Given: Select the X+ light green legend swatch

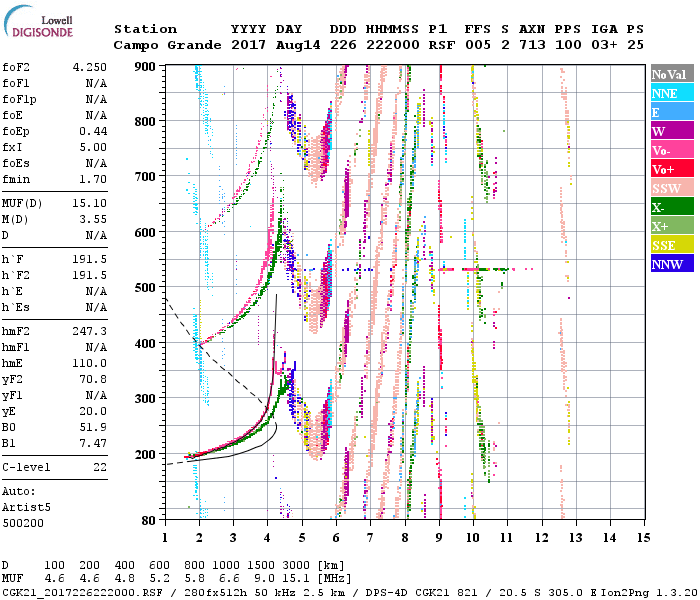Looking at the screenshot, I should (x=672, y=225).
